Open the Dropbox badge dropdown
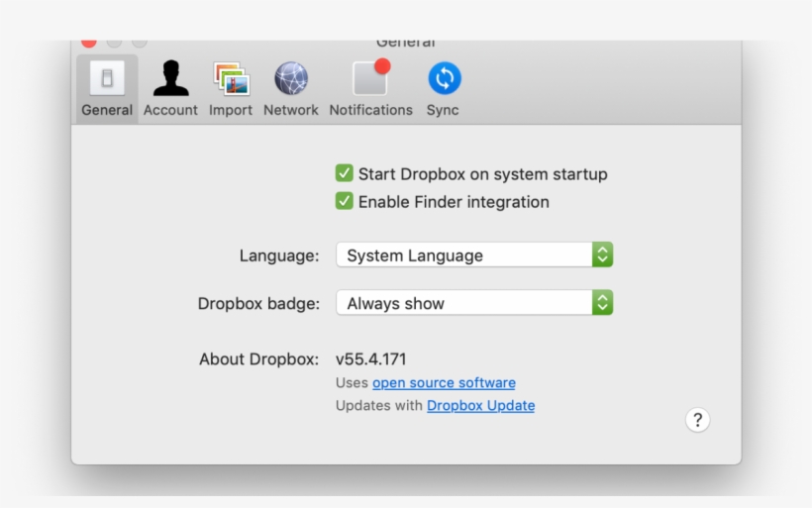This screenshot has height=508, width=812. click(x=474, y=303)
